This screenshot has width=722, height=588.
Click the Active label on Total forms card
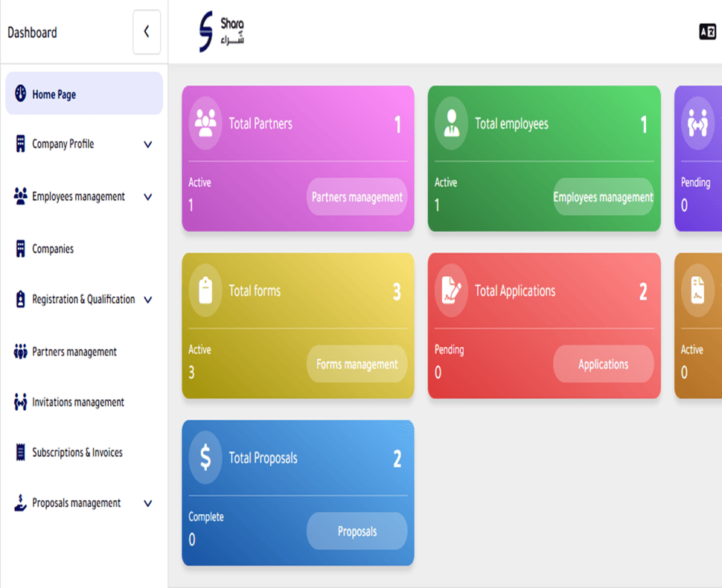(199, 350)
